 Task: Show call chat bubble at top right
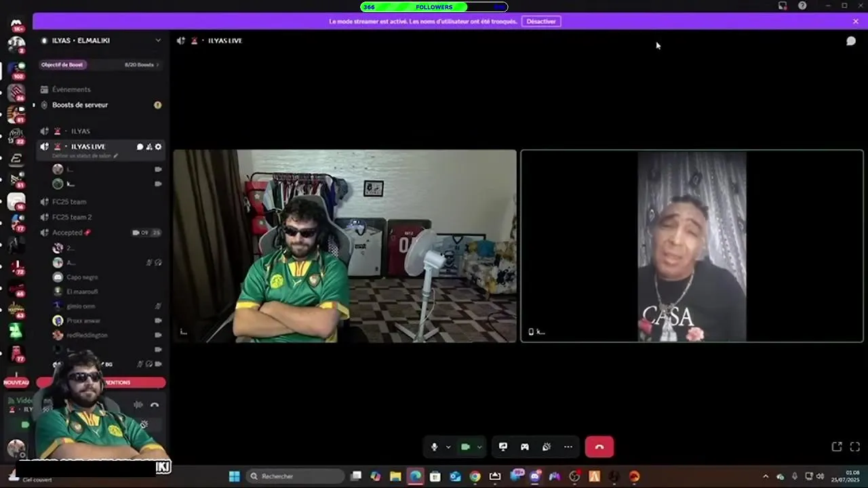[851, 41]
